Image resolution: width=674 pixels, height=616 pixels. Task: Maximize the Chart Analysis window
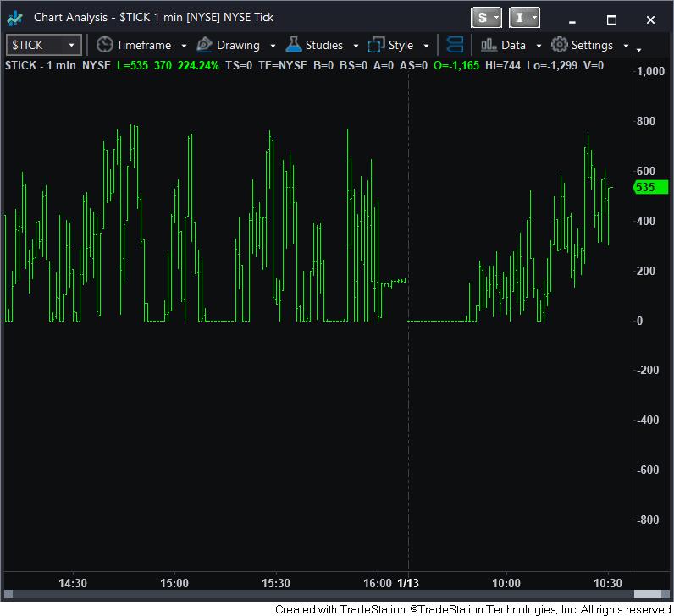pos(611,19)
